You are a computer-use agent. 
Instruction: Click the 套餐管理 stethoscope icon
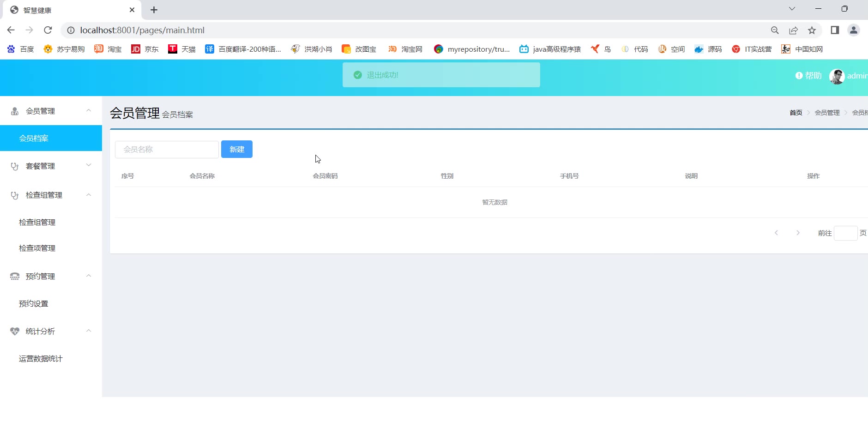[x=15, y=166]
